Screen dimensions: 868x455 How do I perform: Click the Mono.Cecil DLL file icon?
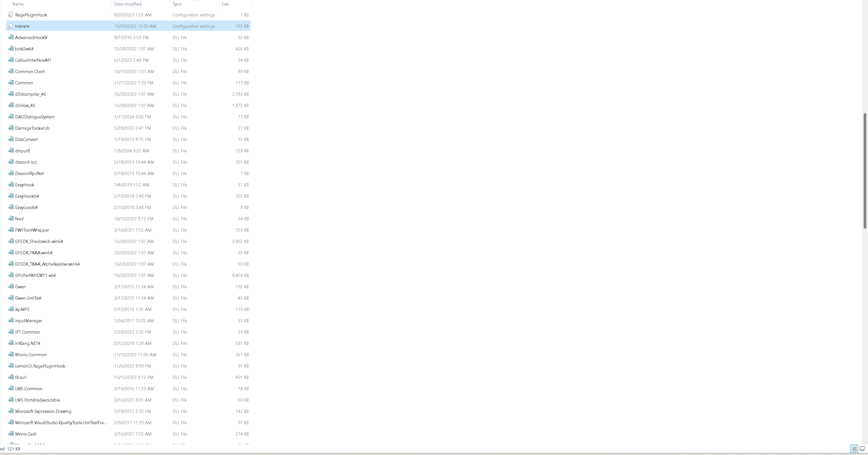[x=10, y=434]
